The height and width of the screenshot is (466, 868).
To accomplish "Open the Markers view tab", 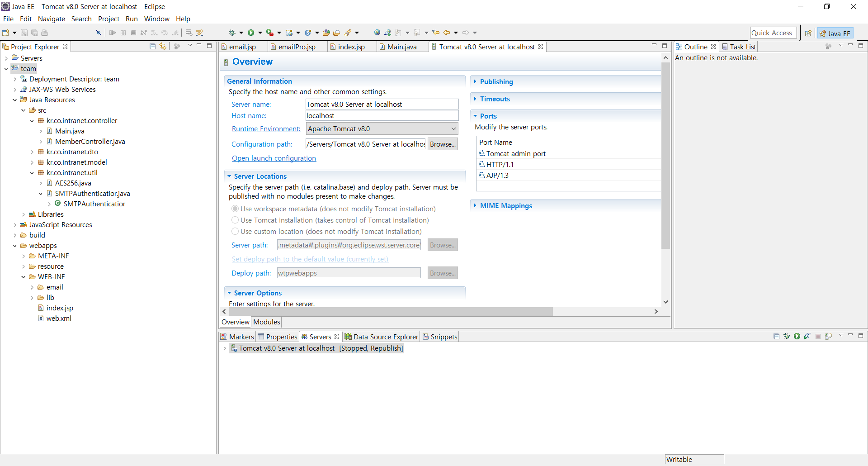I will point(237,337).
